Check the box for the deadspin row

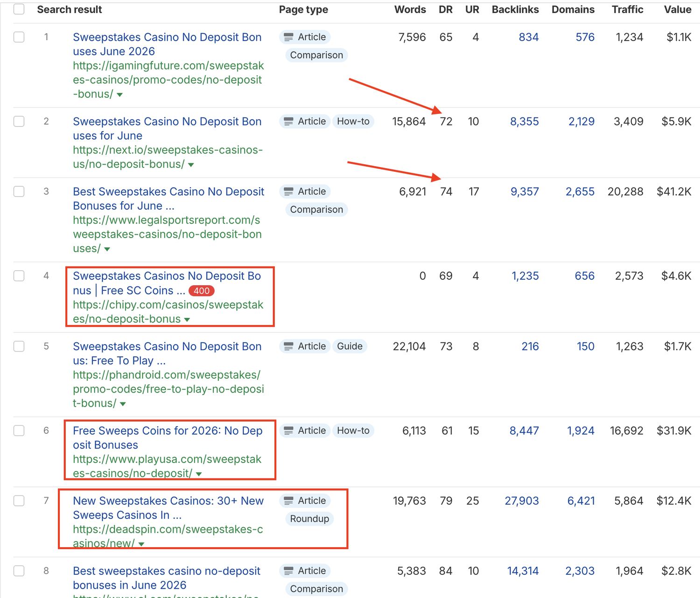[x=19, y=500]
